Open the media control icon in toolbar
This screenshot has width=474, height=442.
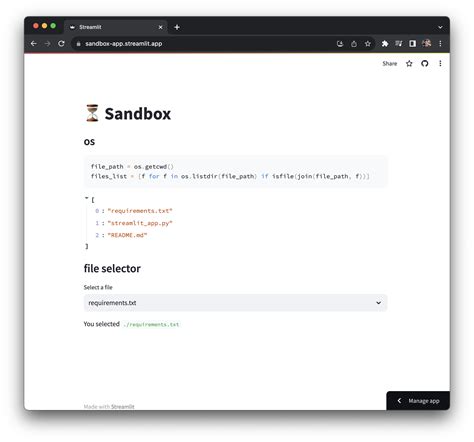click(x=399, y=44)
